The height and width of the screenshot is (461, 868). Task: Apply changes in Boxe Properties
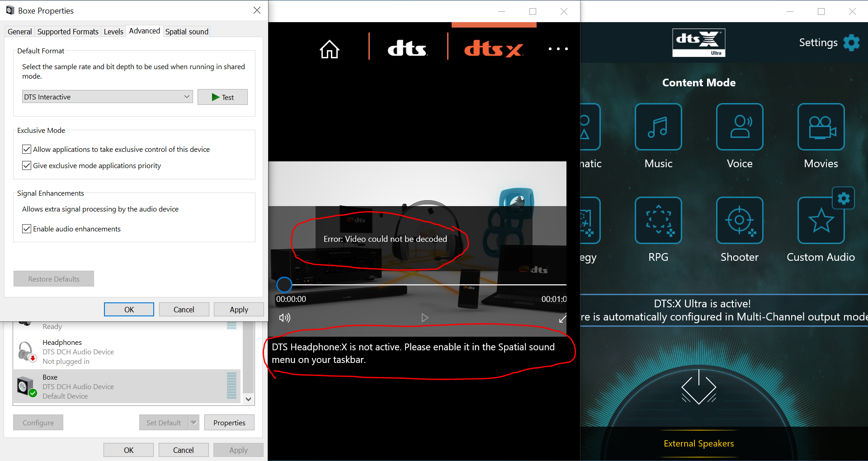point(239,310)
